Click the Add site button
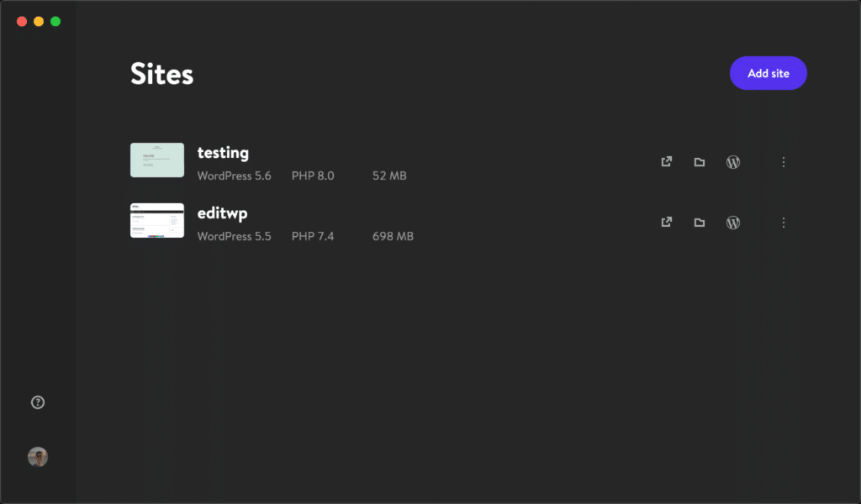This screenshot has height=504, width=861. point(768,73)
